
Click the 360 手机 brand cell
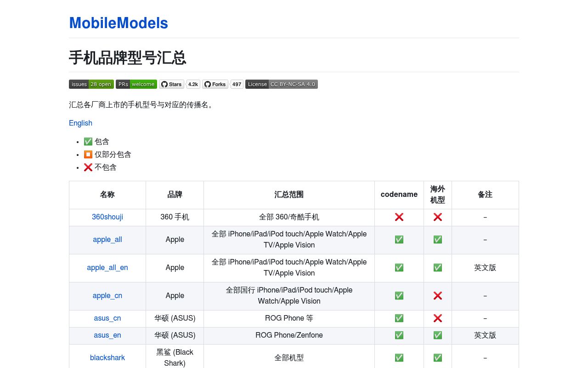point(175,217)
